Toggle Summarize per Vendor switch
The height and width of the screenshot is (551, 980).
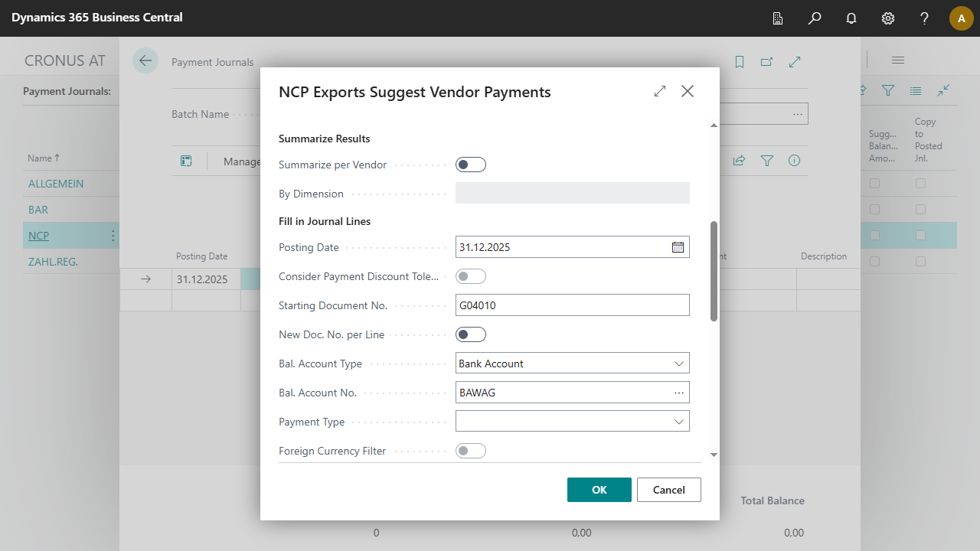[471, 165]
